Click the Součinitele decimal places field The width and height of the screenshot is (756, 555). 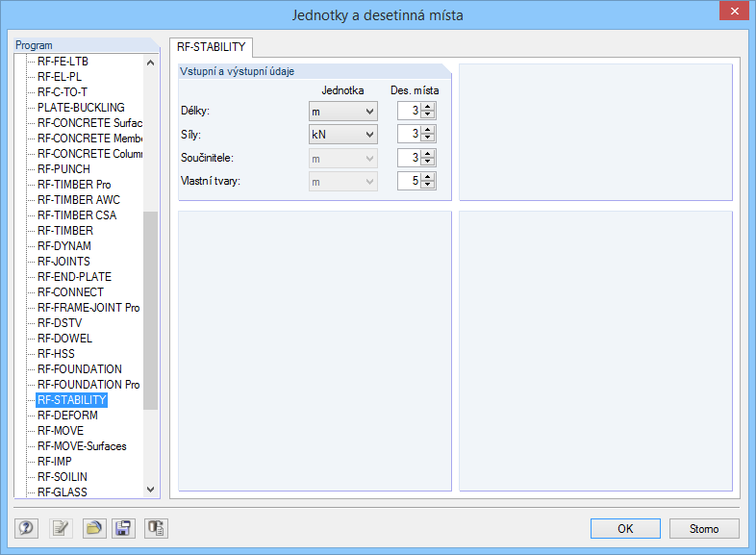409,158
